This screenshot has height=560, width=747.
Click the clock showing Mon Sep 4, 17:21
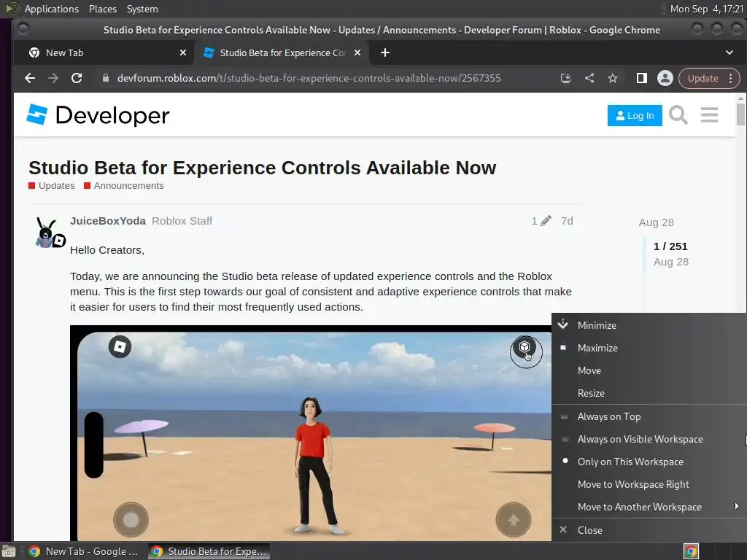pyautogui.click(x=706, y=9)
